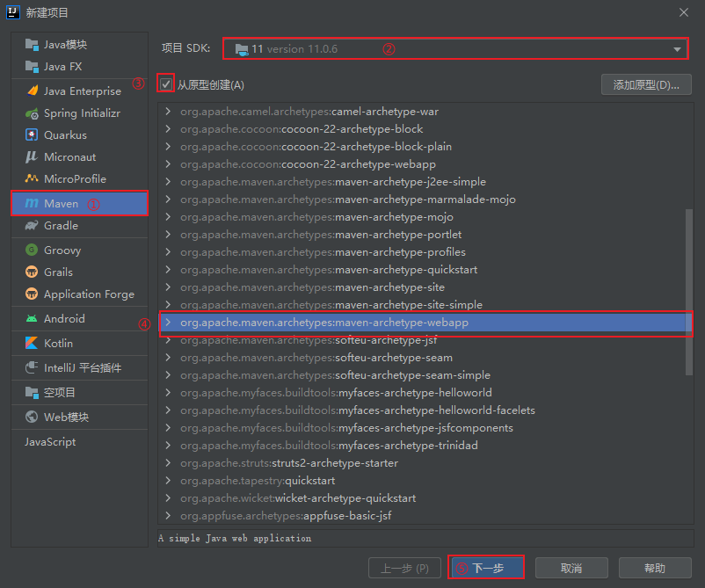Click the MicroProfile logo icon
The width and height of the screenshot is (705, 588).
click(x=32, y=178)
